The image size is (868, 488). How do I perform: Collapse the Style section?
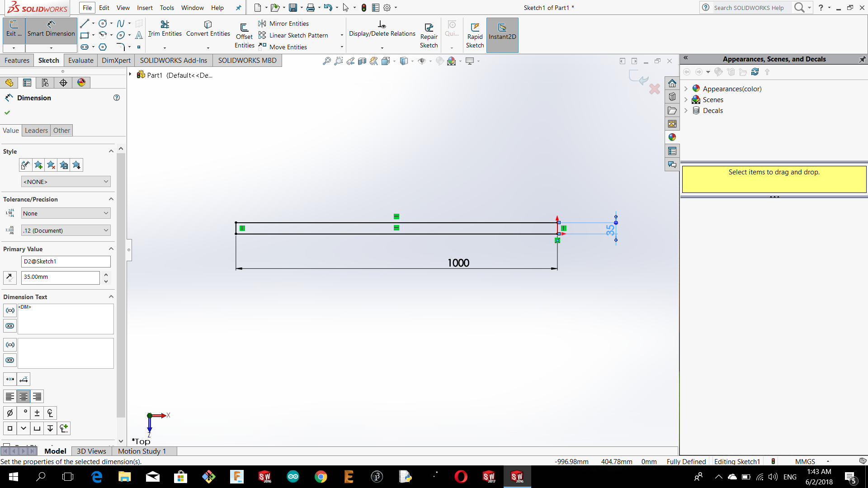point(111,151)
